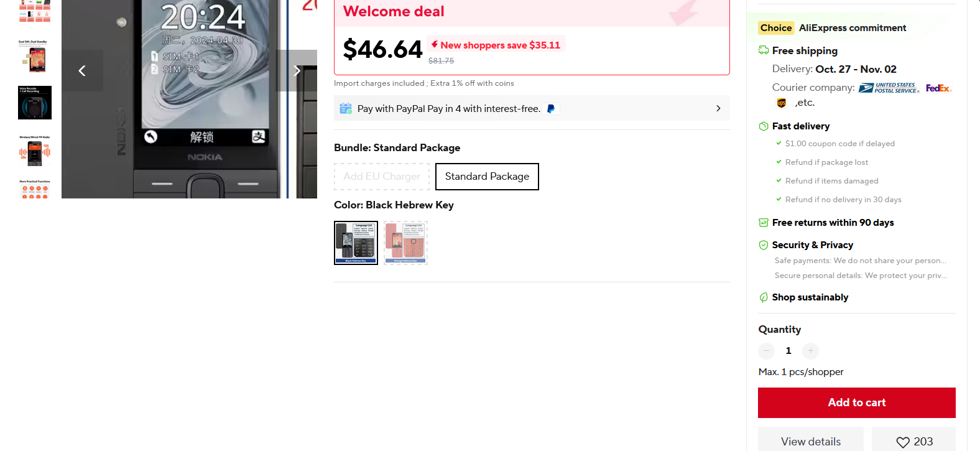The height and width of the screenshot is (451, 980).
Task: Open View details button
Action: pos(811,441)
